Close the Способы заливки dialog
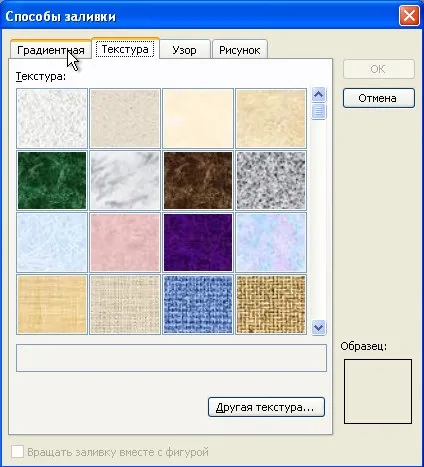 [x=409, y=16]
